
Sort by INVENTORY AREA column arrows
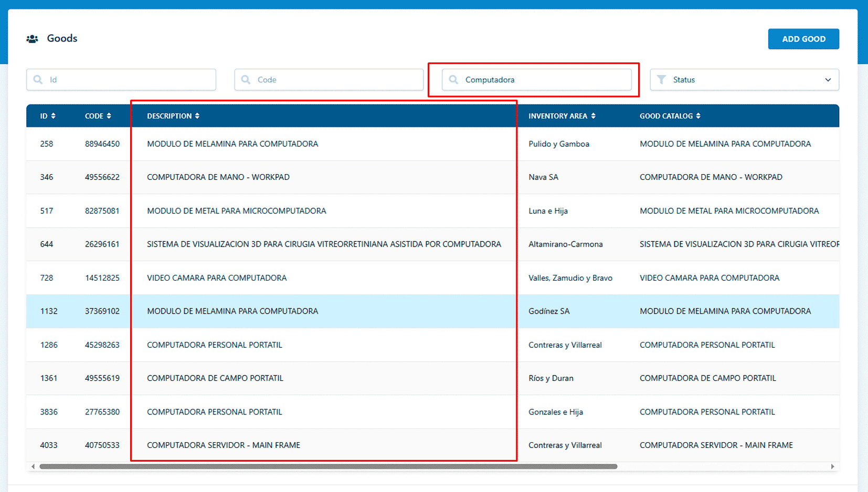593,116
